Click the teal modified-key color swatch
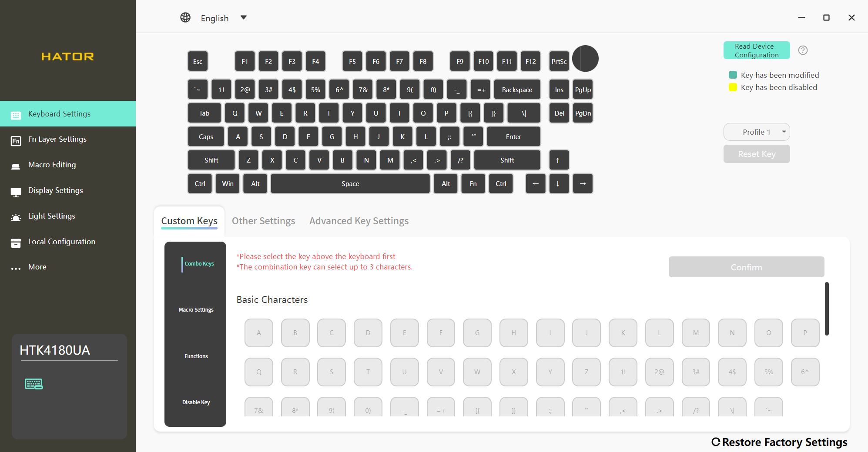Screen dimensions: 868x452 (x=733, y=75)
